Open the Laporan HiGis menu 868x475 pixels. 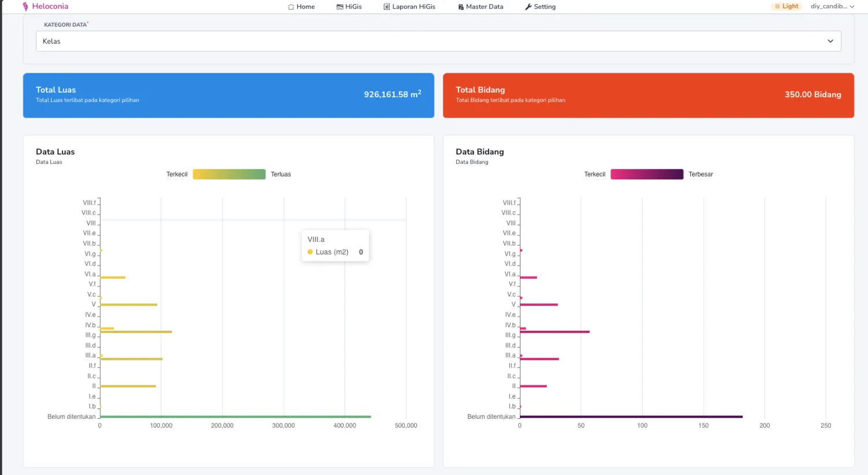point(413,7)
